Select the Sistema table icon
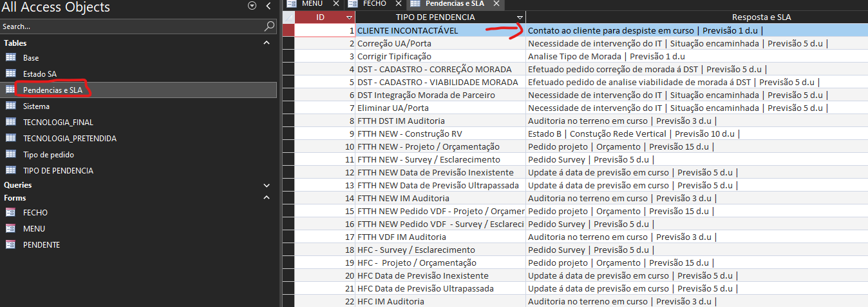Screen dimensions: 868x307 coord(10,106)
